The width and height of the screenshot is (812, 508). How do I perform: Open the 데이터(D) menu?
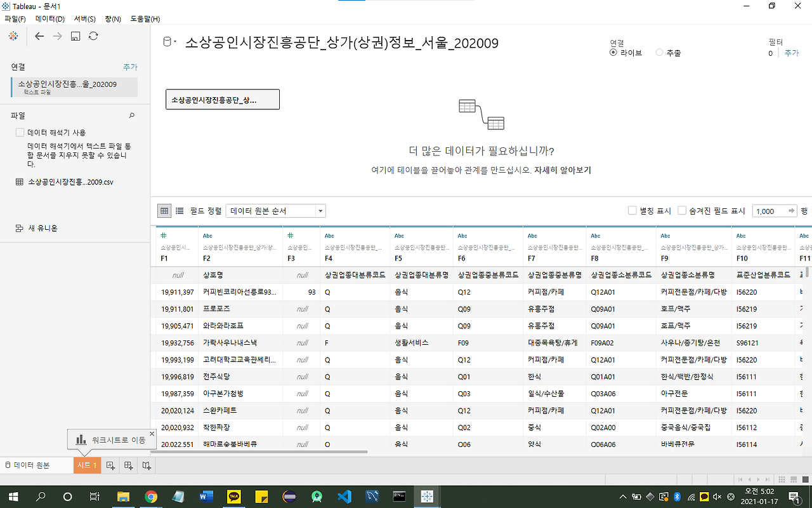50,19
